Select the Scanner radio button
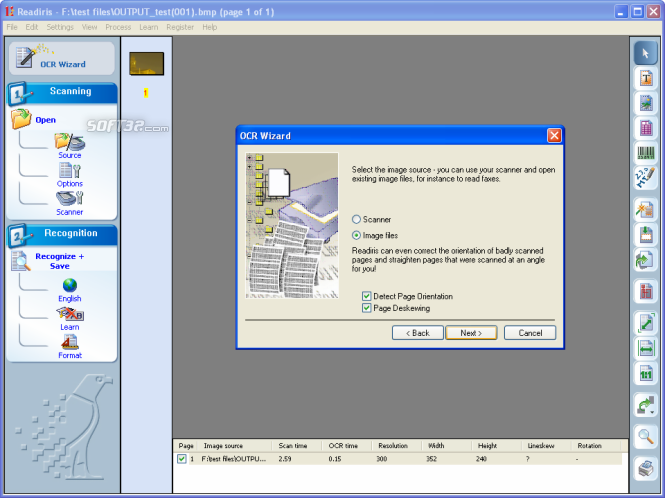665x498 pixels. [356, 219]
